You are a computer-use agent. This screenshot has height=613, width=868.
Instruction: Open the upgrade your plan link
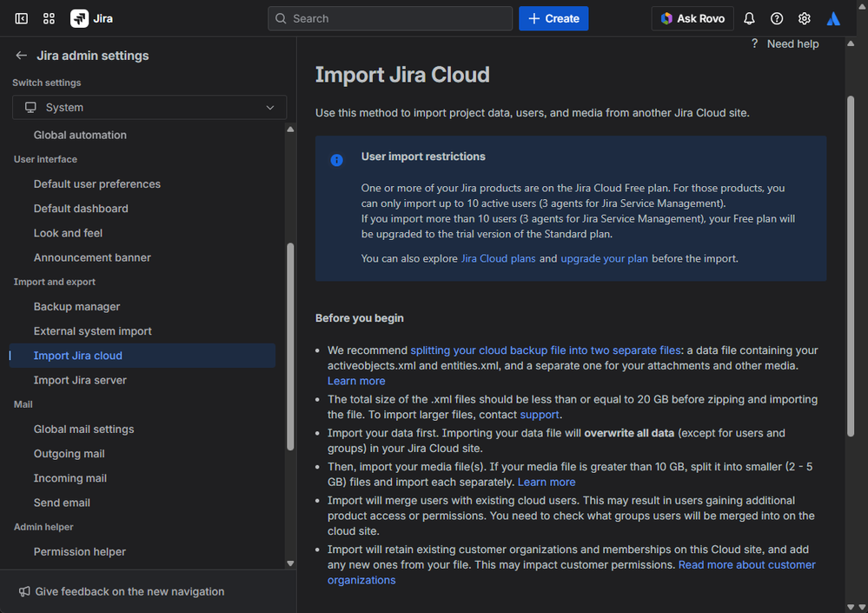(604, 258)
